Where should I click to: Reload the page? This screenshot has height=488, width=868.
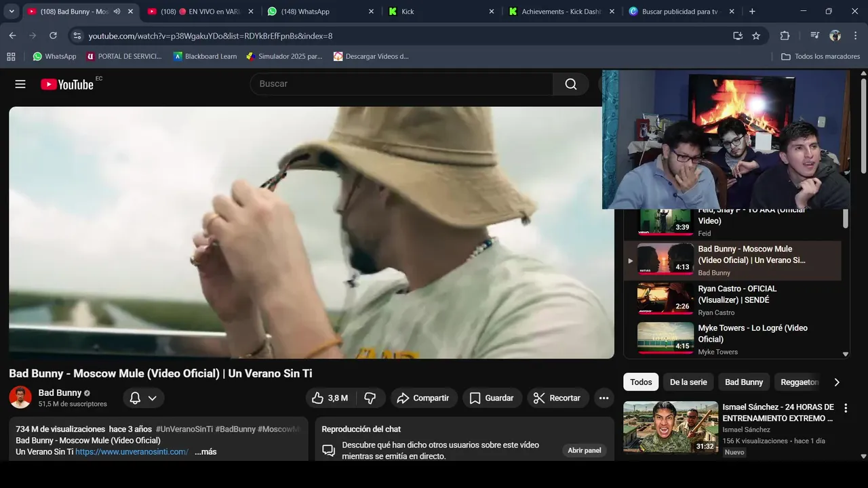click(53, 35)
